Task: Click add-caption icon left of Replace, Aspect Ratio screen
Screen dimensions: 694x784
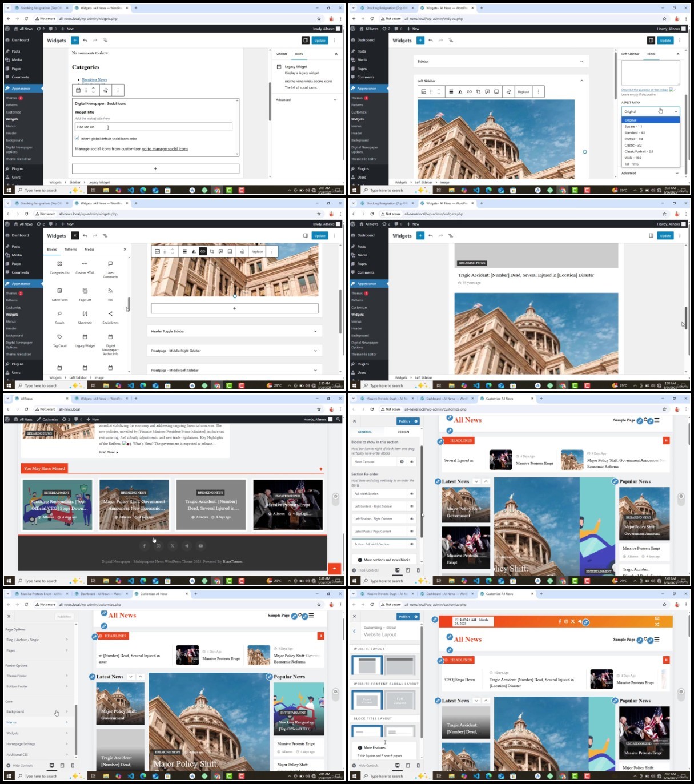Action: [496, 91]
